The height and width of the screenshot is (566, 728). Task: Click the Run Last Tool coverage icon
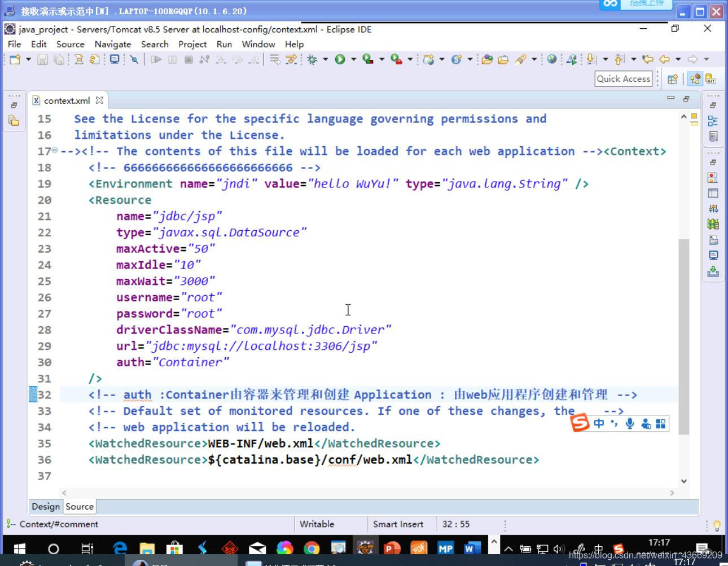point(368,59)
